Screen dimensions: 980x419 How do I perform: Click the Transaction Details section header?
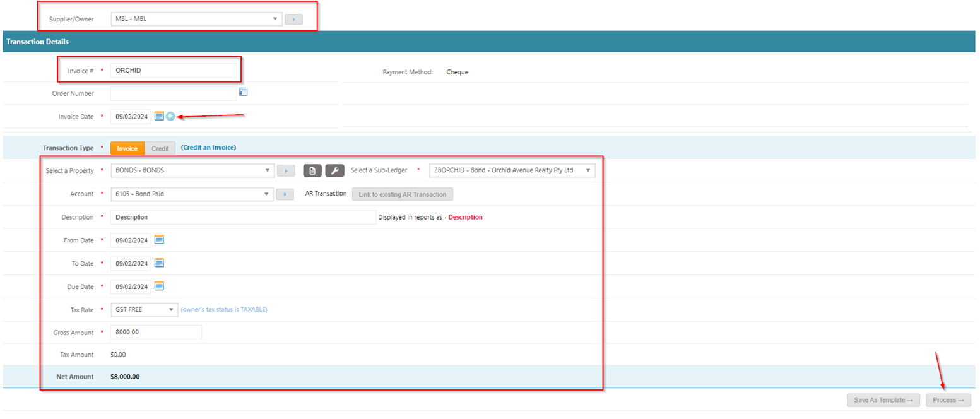point(488,42)
